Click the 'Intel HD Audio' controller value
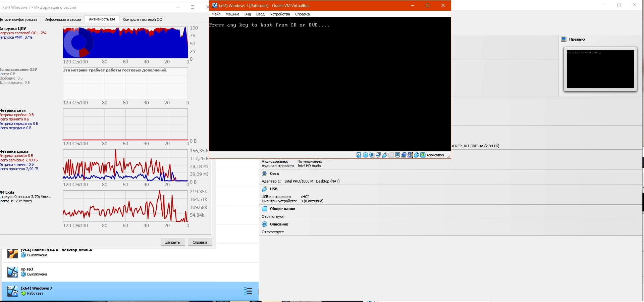644x302 pixels. click(309, 166)
